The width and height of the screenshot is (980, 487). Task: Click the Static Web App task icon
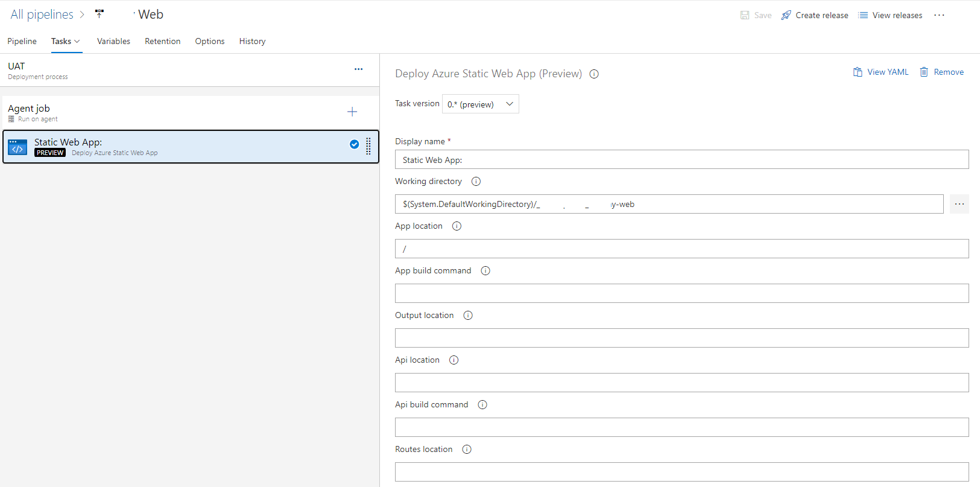pos(17,147)
